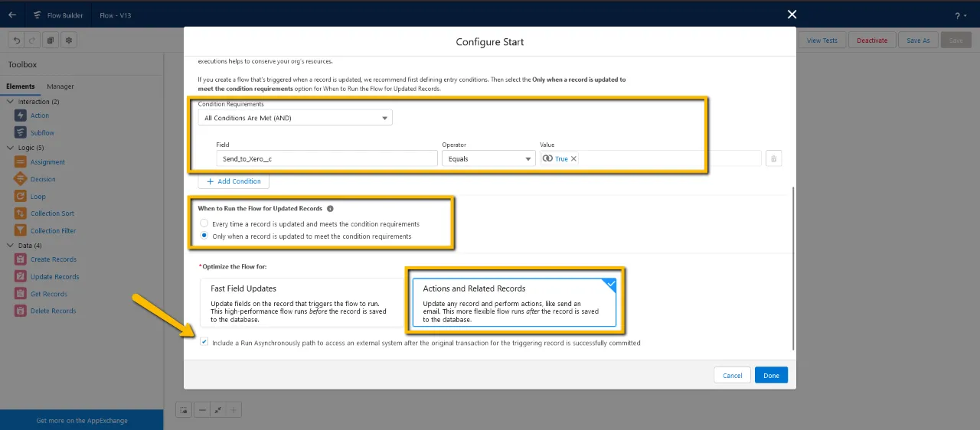This screenshot has width=980, height=430.
Task: Switch to the Manager tab
Action: click(60, 86)
